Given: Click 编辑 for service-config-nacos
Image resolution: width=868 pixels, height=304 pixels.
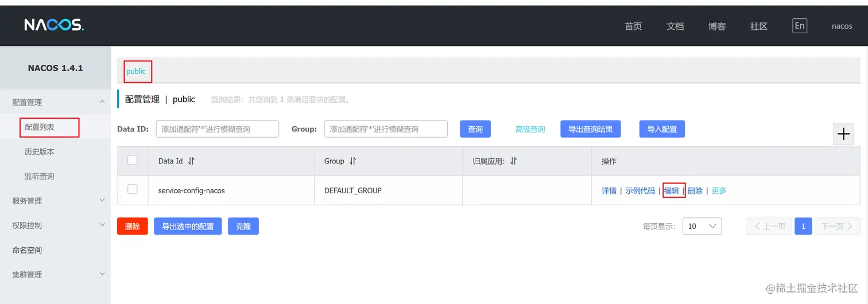Looking at the screenshot, I should click(672, 190).
